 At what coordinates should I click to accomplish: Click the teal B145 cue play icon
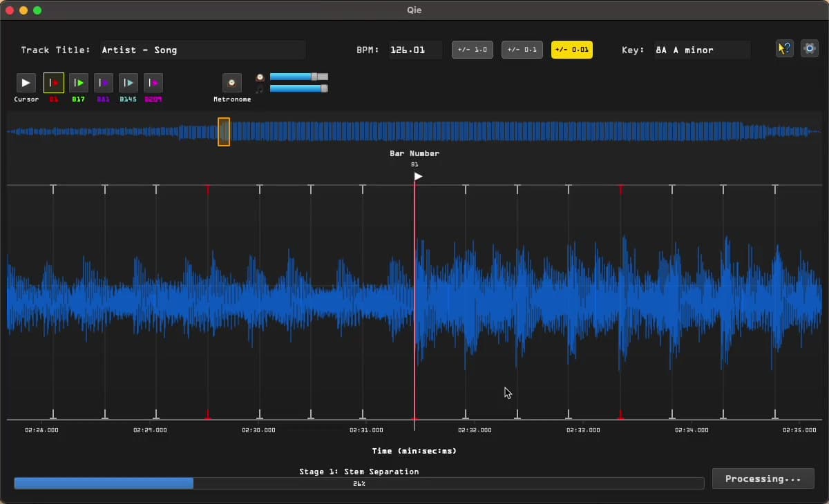click(128, 82)
